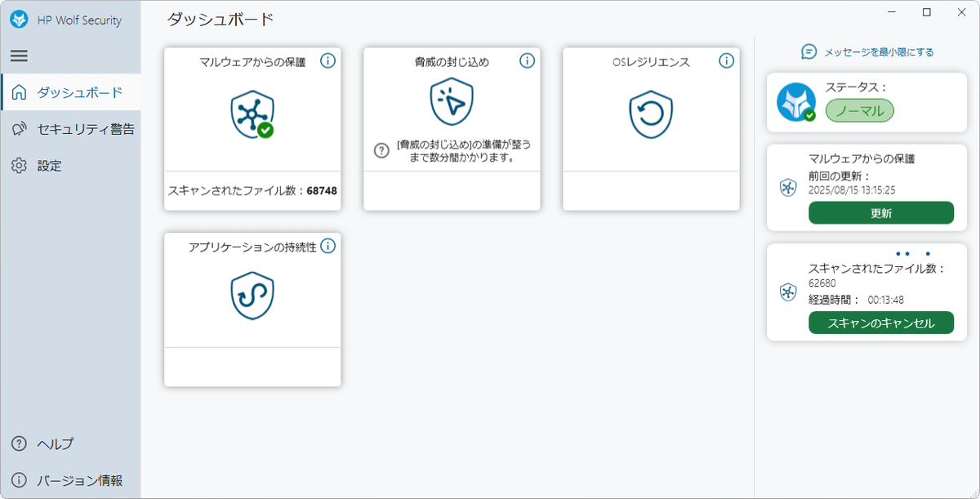
Task: Click the bell icon beside セキュリティ警告
Action: (19, 129)
